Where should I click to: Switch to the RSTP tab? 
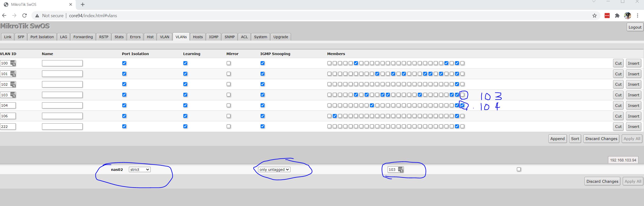(x=104, y=37)
